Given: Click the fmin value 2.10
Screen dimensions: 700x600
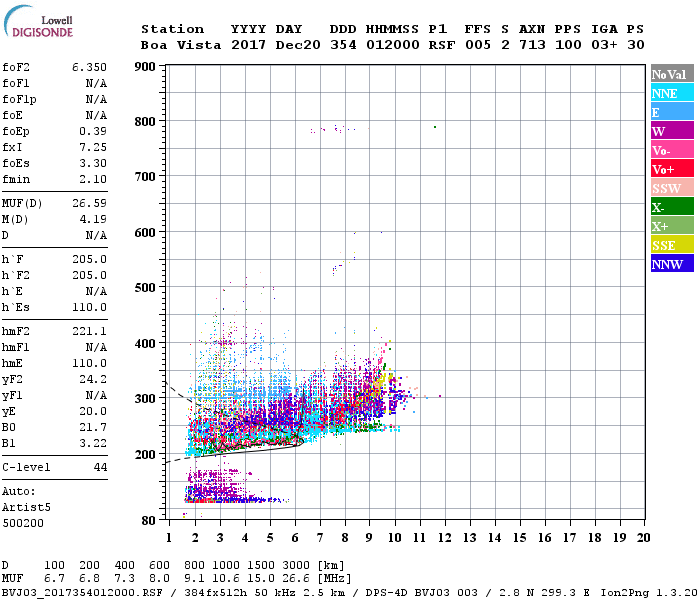Looking at the screenshot, I should pos(93,179).
